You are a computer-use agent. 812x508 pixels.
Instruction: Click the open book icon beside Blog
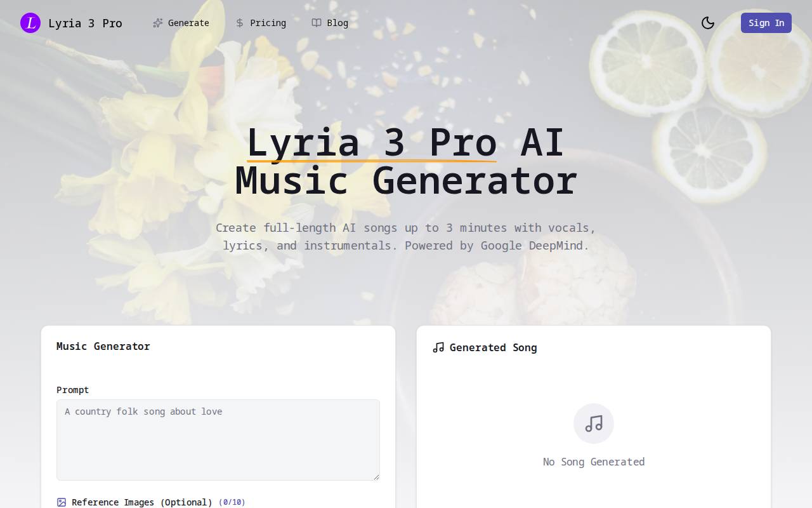[317, 23]
